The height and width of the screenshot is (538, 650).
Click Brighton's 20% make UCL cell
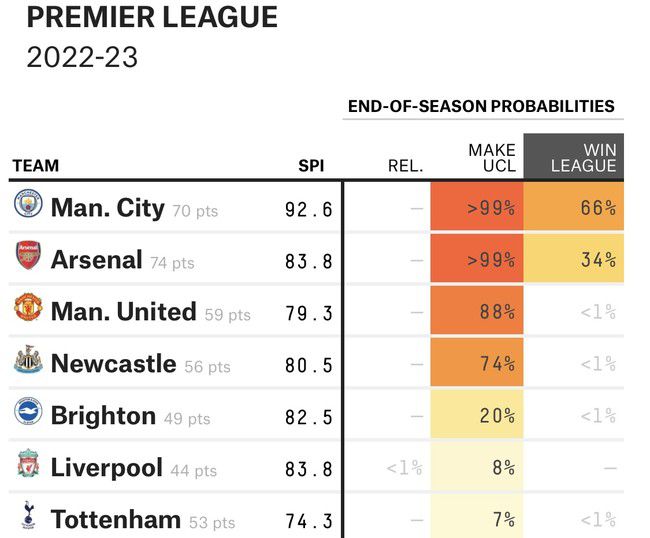[x=478, y=416]
